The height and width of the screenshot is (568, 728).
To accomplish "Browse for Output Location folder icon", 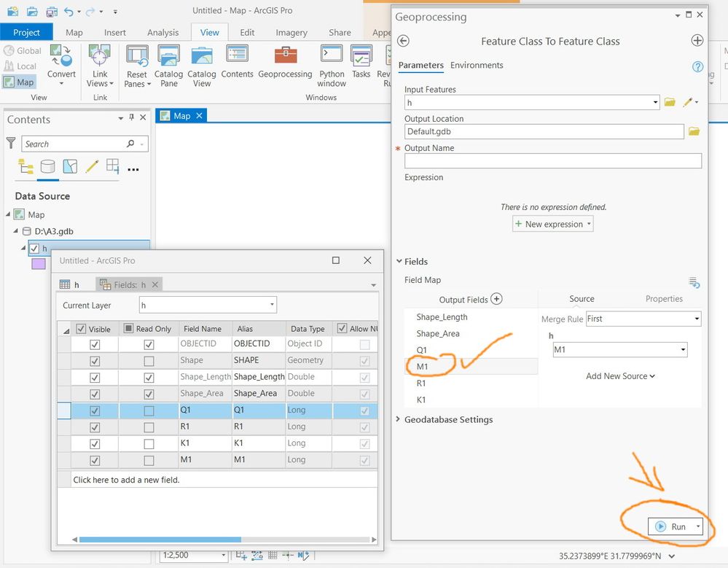I will point(694,131).
